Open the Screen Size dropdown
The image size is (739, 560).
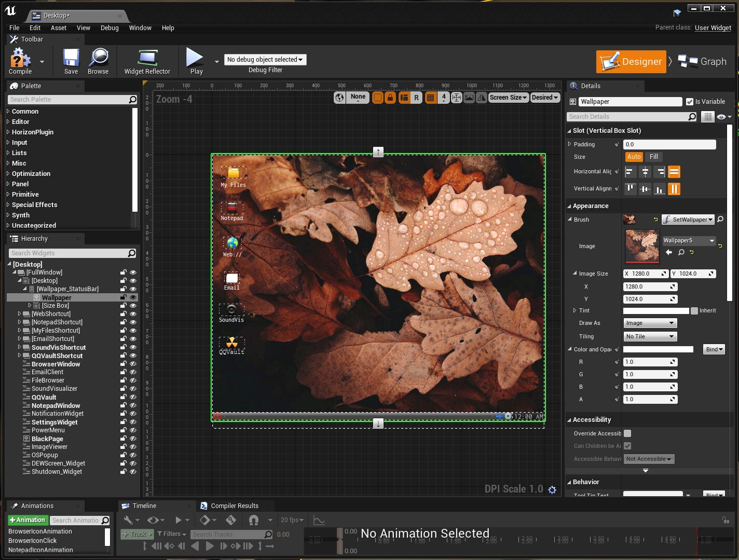click(508, 97)
